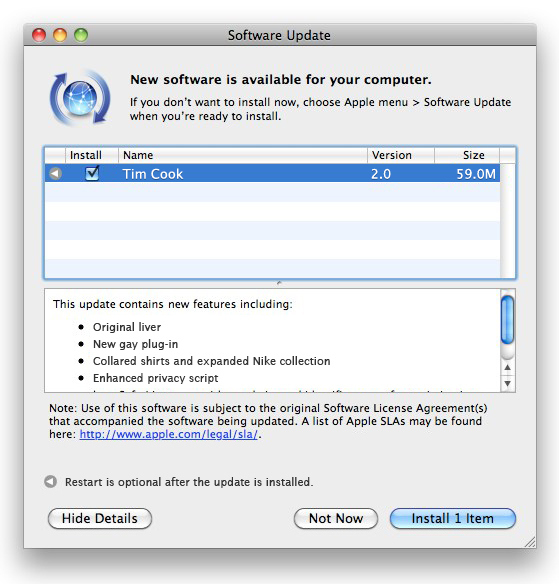The image size is (559, 584).
Task: Click the restart indicator icon beside Tim Cook
Action: pos(55,174)
